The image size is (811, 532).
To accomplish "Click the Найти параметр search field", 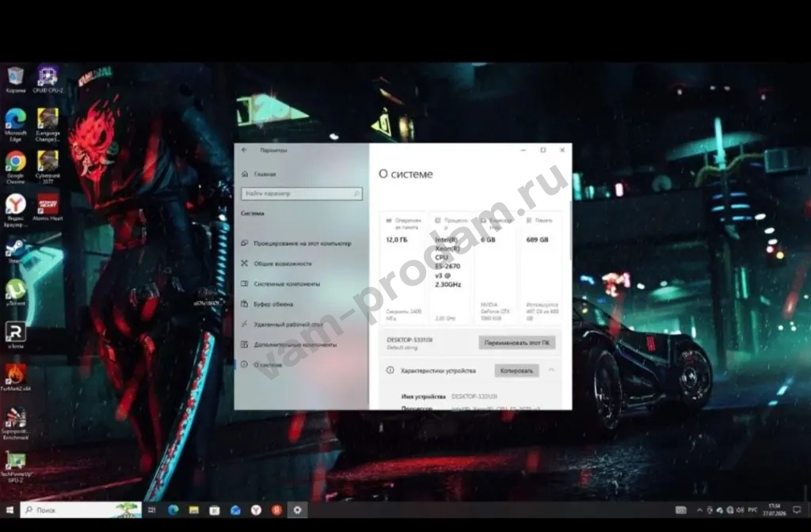I will (x=302, y=193).
